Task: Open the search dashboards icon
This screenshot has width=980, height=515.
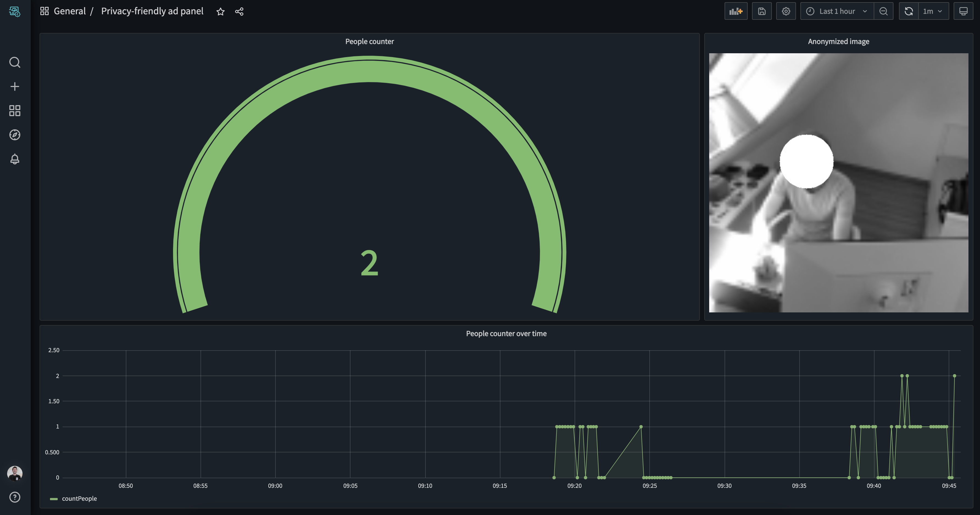Action: (15, 62)
